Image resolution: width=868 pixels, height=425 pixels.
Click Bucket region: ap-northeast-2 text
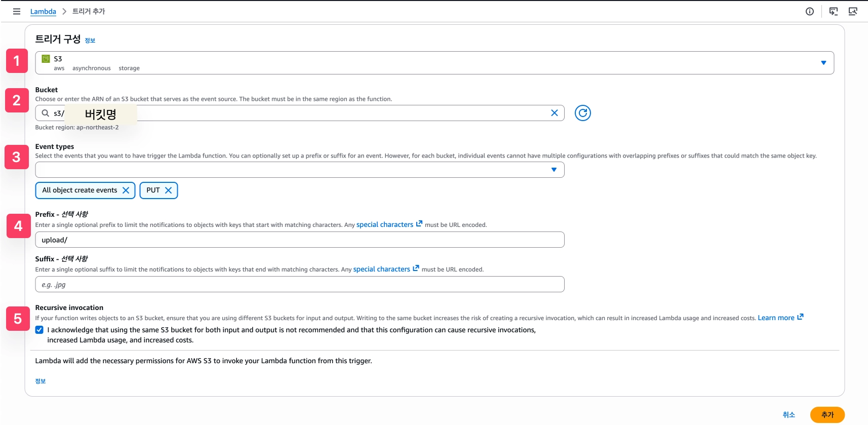pos(77,127)
